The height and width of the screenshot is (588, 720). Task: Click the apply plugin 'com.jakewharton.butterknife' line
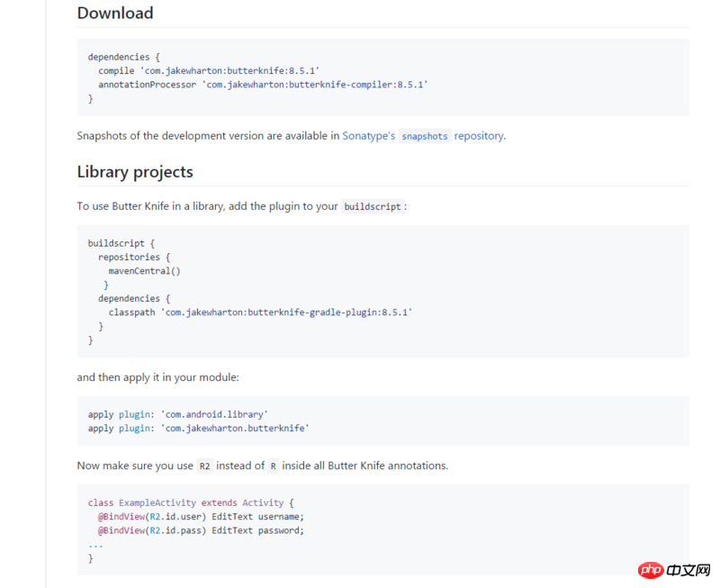[x=198, y=428]
